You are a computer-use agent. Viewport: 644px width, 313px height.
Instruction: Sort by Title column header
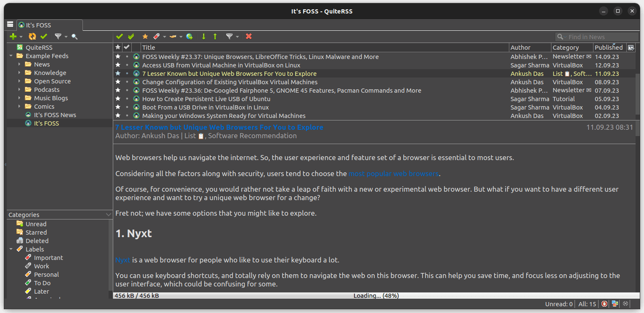[324, 48]
